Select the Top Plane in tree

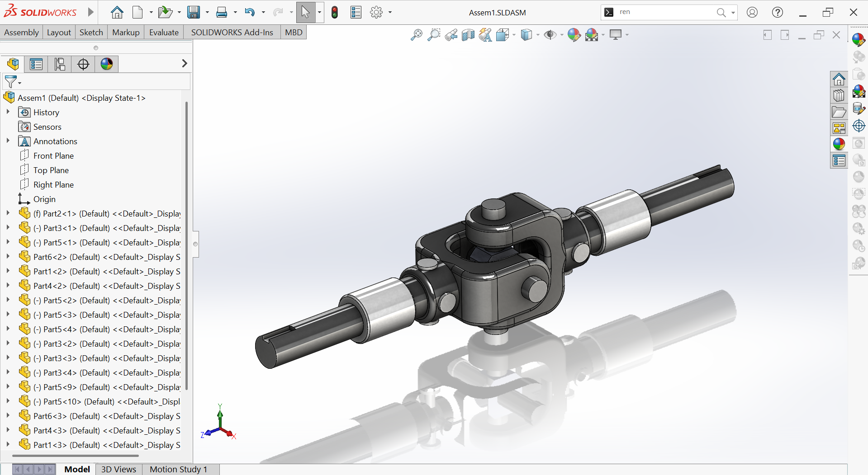point(51,170)
